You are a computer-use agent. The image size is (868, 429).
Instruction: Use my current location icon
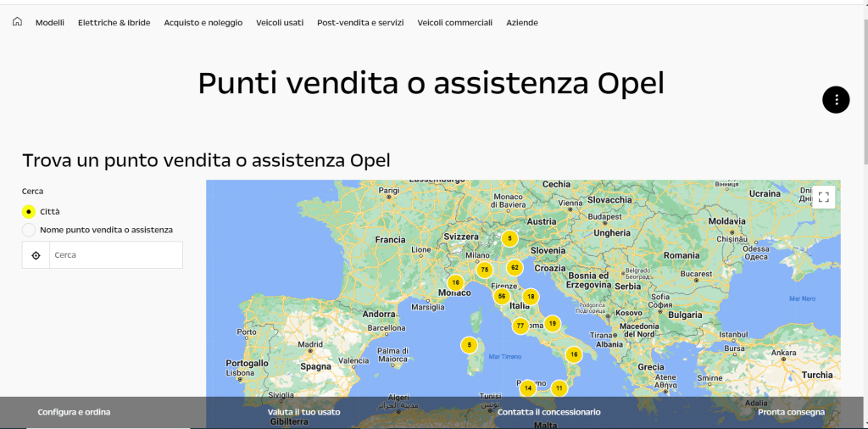pyautogui.click(x=36, y=255)
